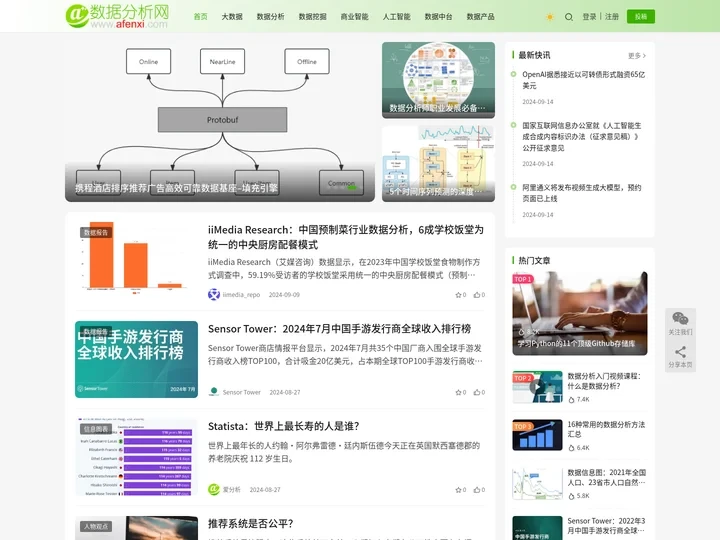Click the 登录 login link
This screenshot has width=720, height=540.
click(x=589, y=17)
